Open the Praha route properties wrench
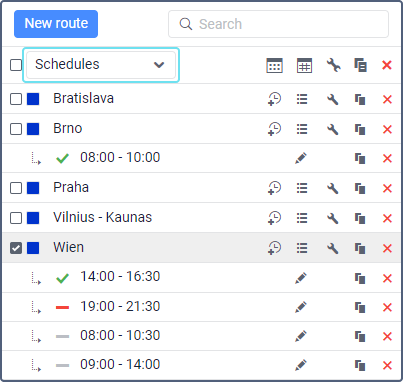The width and height of the screenshot is (403, 382). [333, 188]
